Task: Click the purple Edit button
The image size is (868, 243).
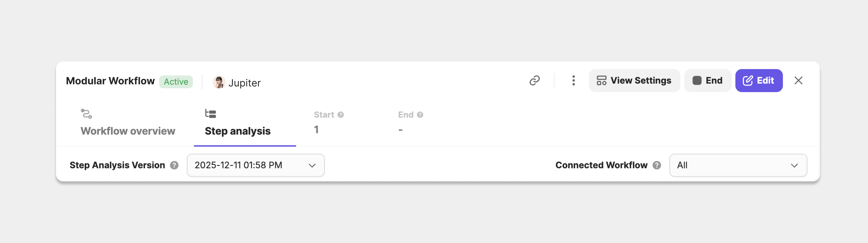Action: coord(758,80)
